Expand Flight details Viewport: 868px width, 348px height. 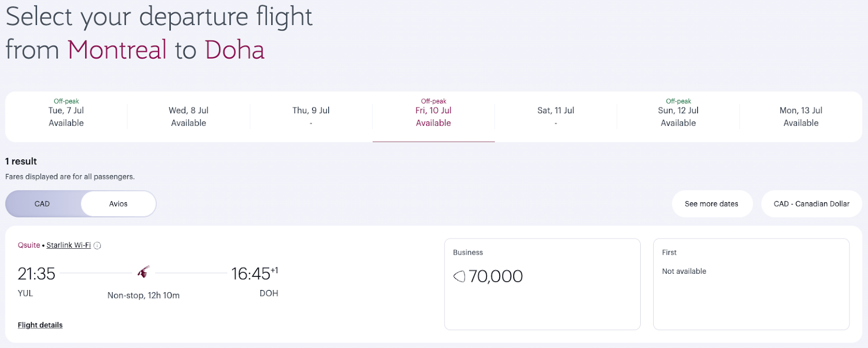pos(40,325)
